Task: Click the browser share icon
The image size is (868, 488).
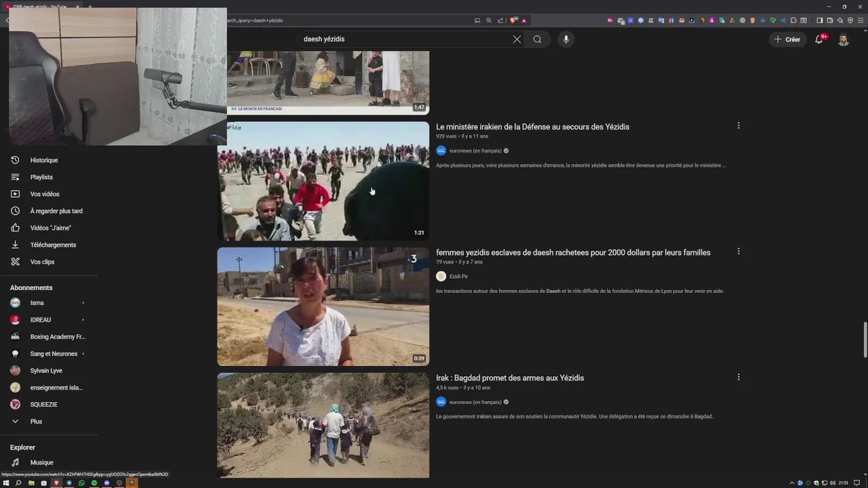Action: pos(500,20)
